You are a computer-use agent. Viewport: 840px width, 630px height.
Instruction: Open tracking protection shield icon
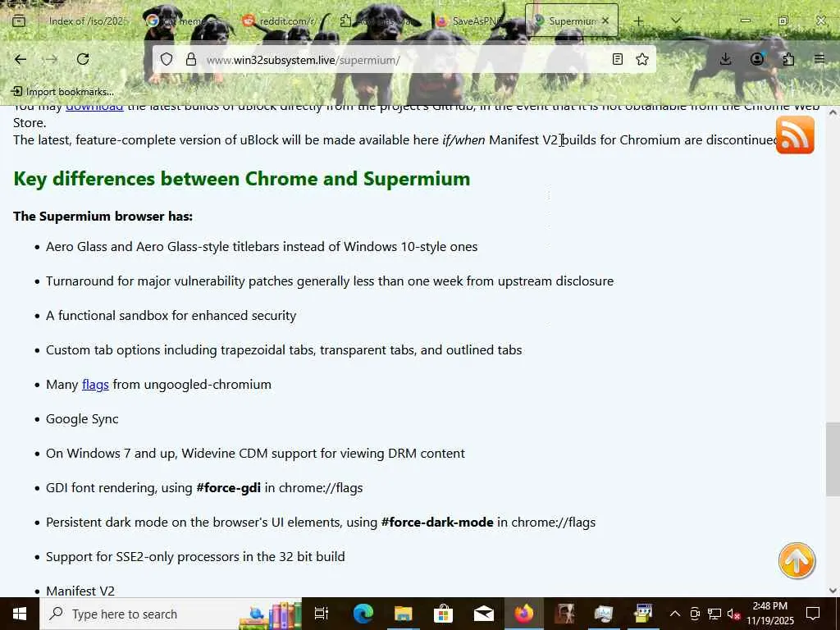coord(167,59)
